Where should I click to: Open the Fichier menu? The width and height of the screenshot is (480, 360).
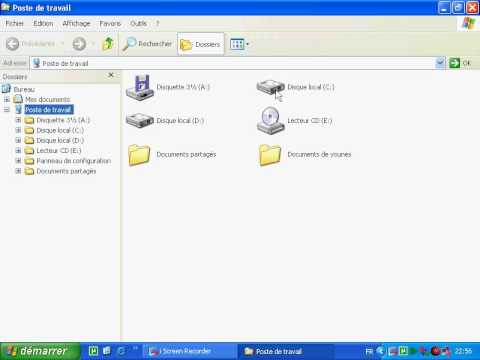pos(15,23)
